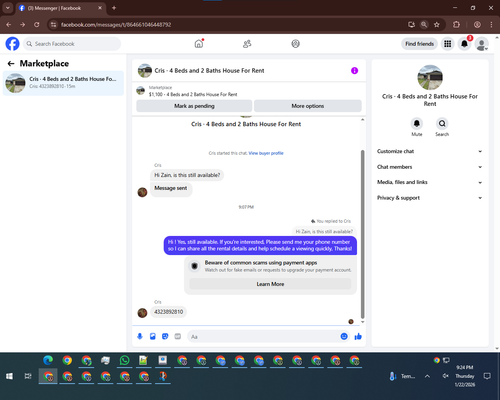Open the Facebook logo home link
The image size is (500, 400).
click(x=12, y=44)
